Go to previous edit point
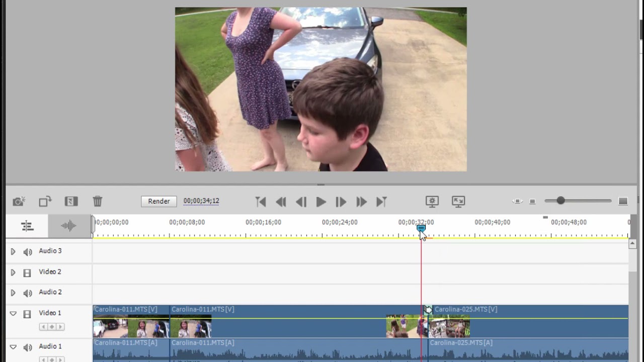The image size is (644, 362). [x=261, y=202]
